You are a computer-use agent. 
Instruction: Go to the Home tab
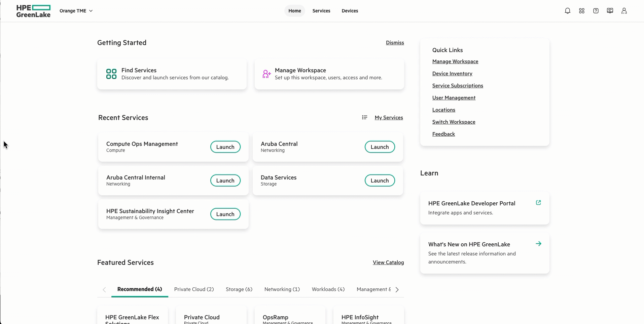(x=295, y=11)
